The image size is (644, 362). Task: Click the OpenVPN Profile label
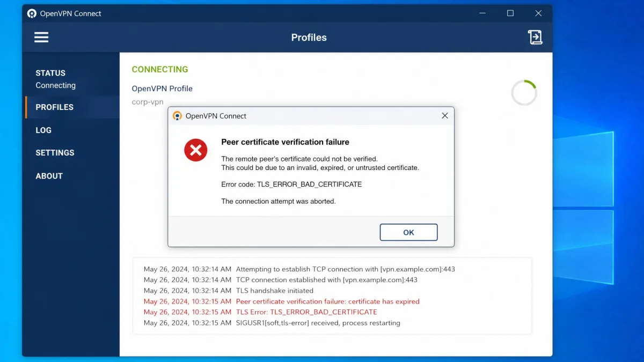click(x=162, y=88)
